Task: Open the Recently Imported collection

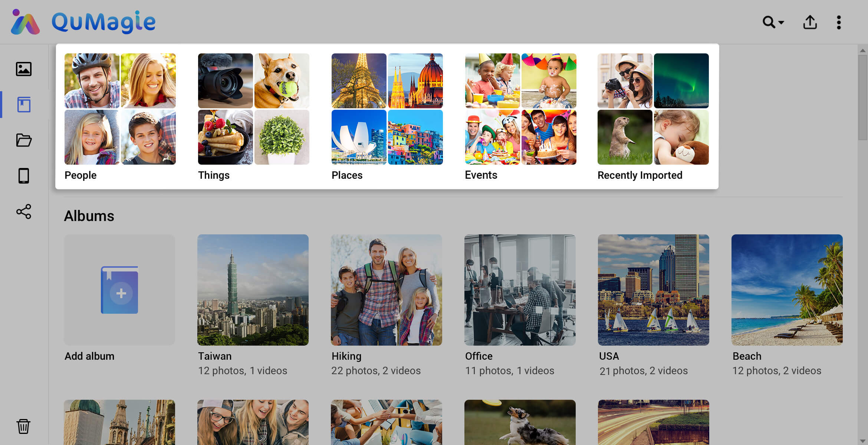Action: 653,109
